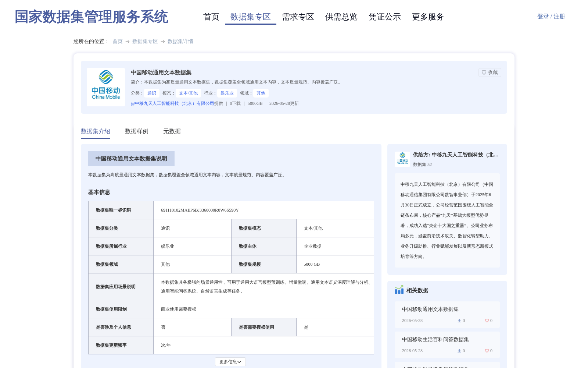588x368 pixels.
Task: Click the 其他 domain tag
Action: pos(261,93)
